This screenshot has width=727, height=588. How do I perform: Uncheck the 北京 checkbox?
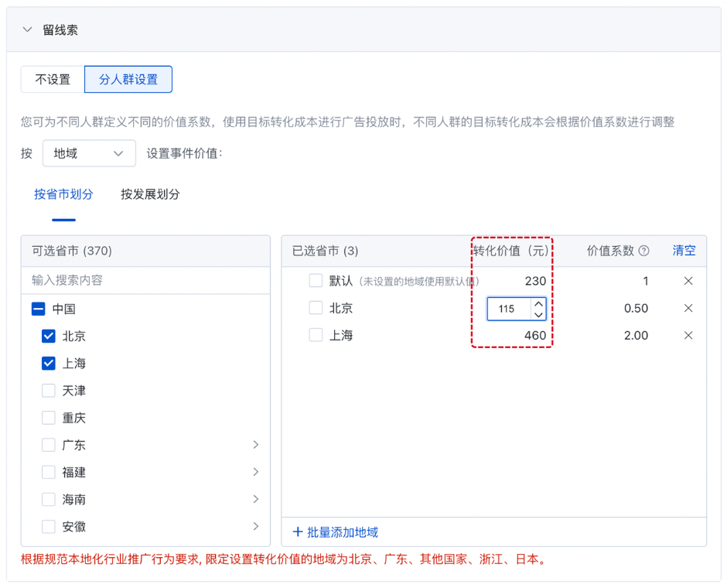48,336
